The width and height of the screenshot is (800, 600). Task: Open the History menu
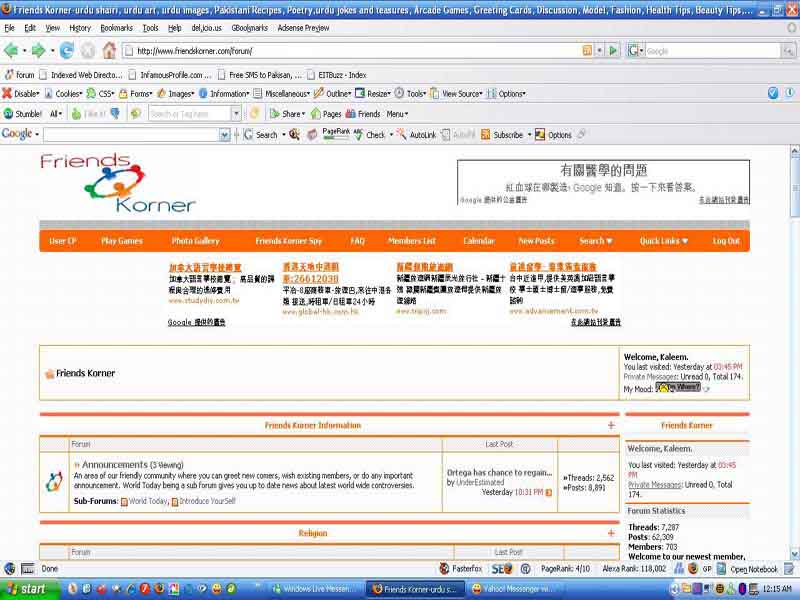coord(80,28)
